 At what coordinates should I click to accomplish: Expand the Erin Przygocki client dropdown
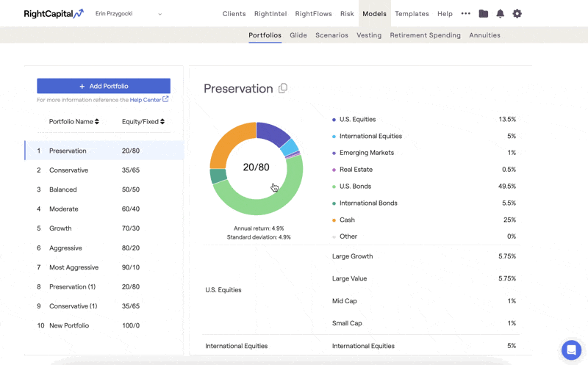(x=160, y=14)
